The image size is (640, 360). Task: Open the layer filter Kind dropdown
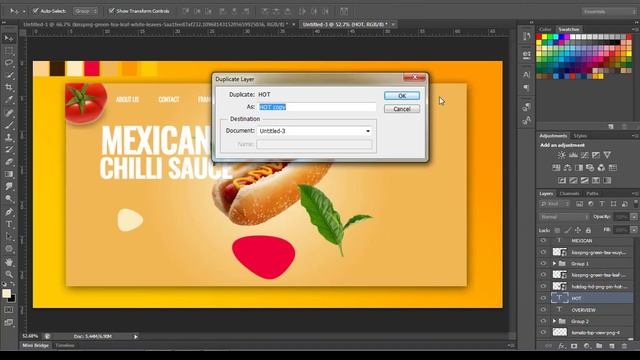pyautogui.click(x=555, y=204)
